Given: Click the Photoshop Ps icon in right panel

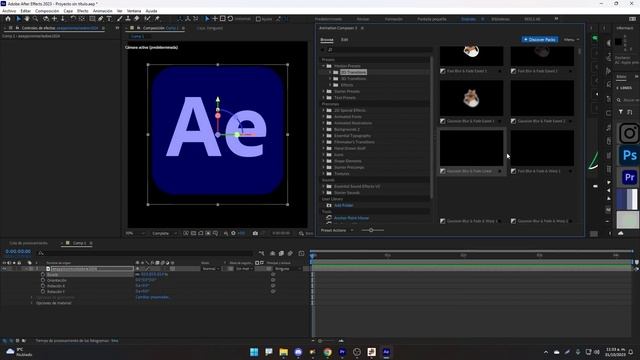Looking at the screenshot, I should tap(629, 155).
